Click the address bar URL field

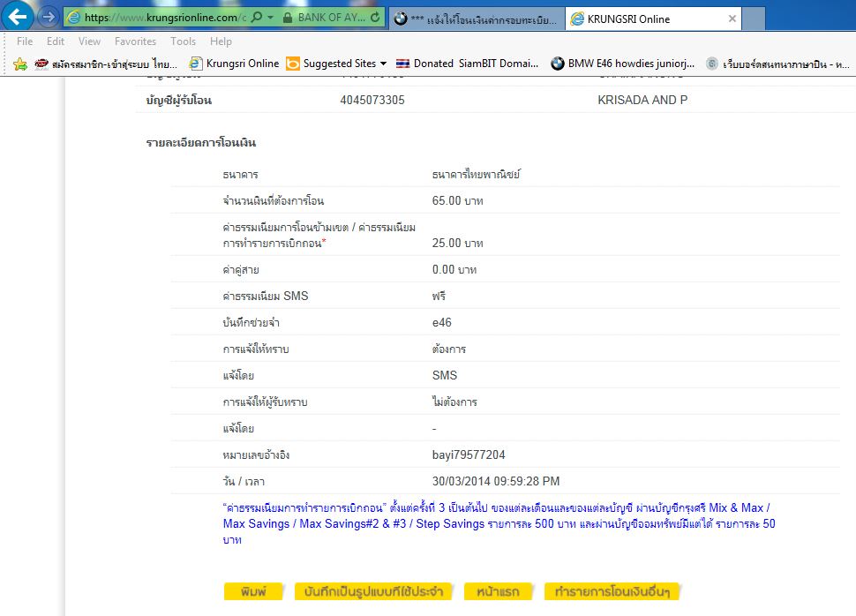point(165,18)
